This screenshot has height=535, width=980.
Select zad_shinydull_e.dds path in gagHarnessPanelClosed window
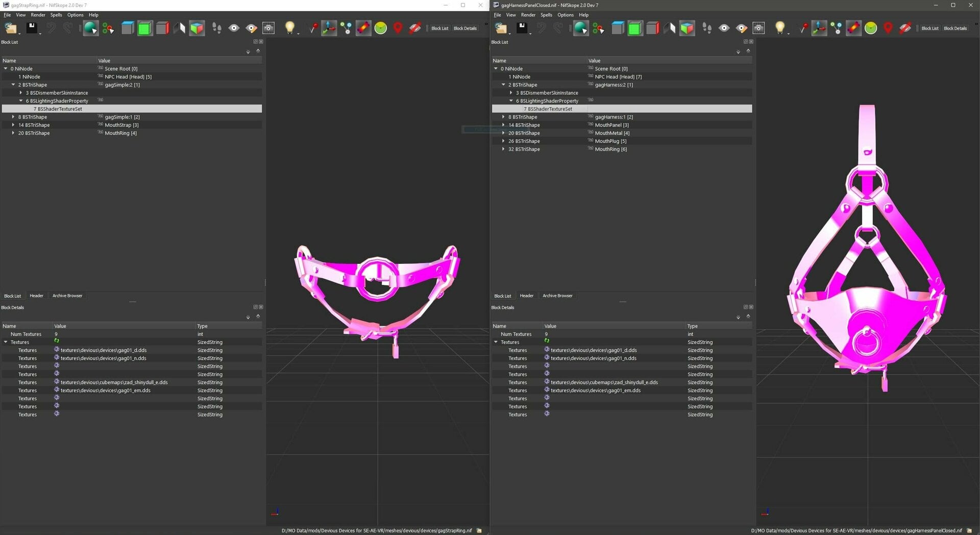point(604,382)
